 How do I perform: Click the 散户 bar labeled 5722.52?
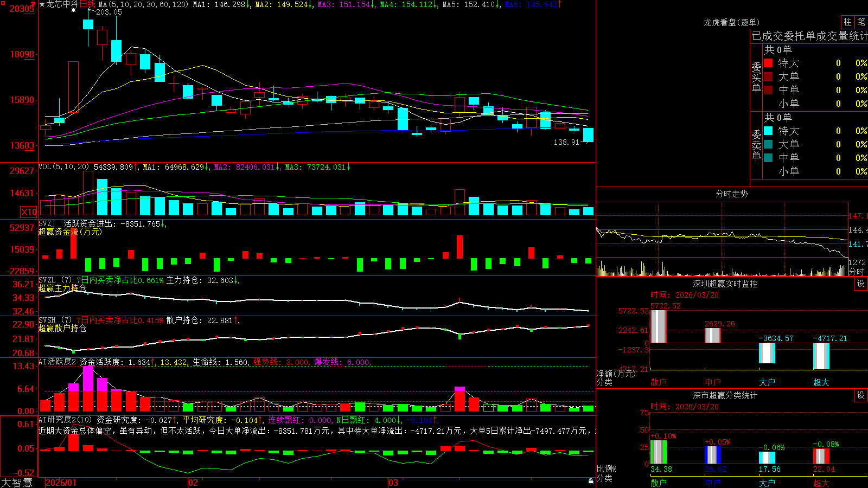(x=659, y=326)
